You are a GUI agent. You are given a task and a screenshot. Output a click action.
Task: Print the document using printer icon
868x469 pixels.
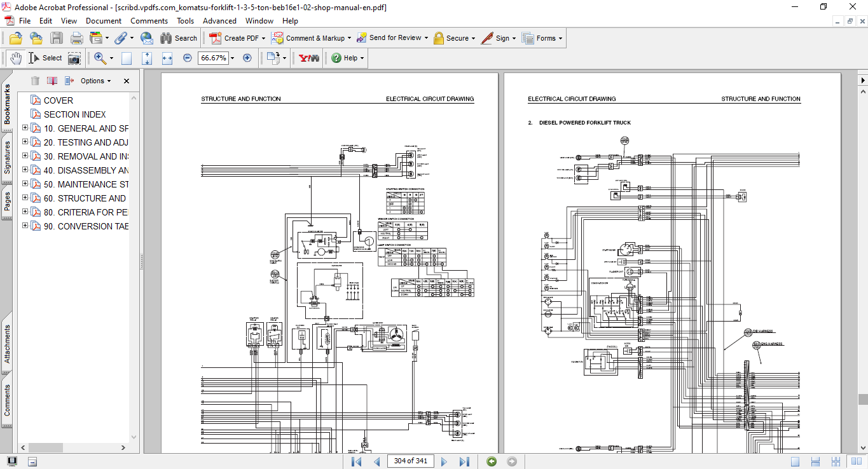pyautogui.click(x=76, y=38)
